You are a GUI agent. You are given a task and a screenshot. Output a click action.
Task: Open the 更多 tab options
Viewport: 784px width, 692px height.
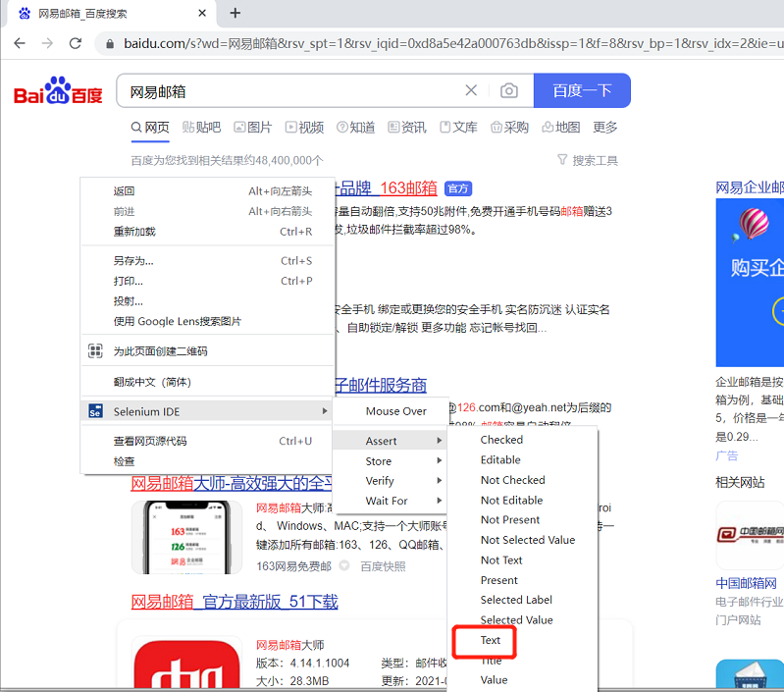pyautogui.click(x=605, y=128)
